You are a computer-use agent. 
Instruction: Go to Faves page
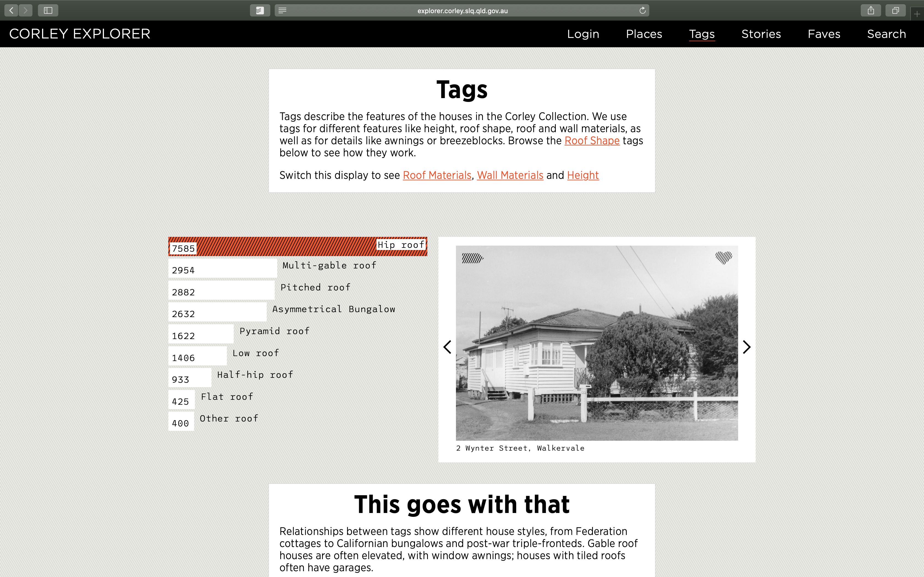[x=824, y=34]
